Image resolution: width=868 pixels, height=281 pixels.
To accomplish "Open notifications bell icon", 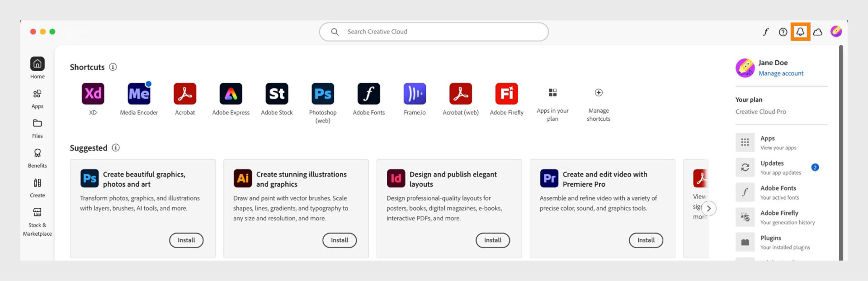I will click(x=800, y=32).
